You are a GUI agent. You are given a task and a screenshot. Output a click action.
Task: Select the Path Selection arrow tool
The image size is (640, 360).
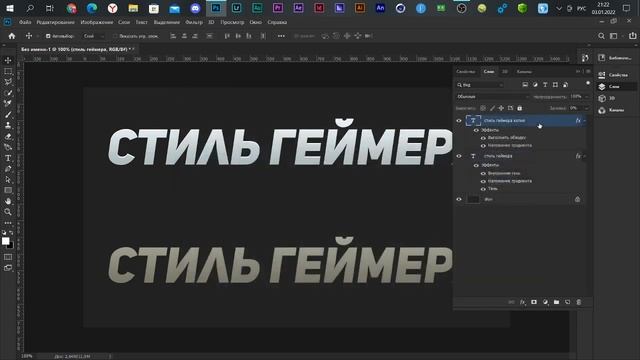point(8,180)
